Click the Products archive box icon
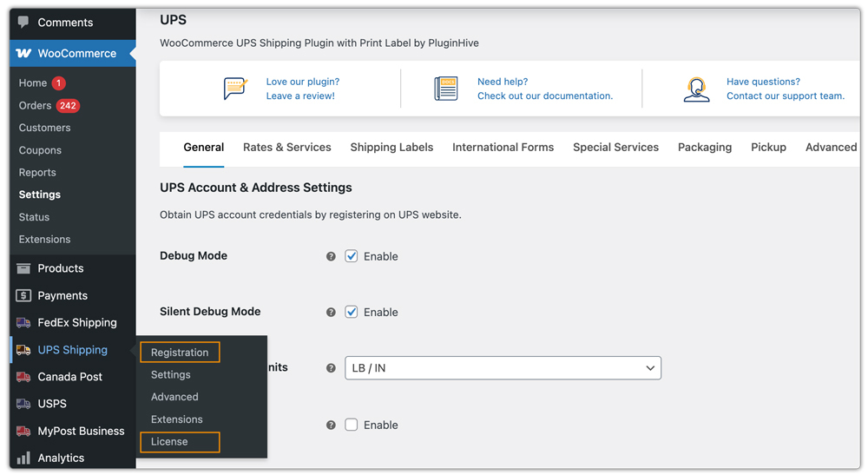 click(23, 268)
